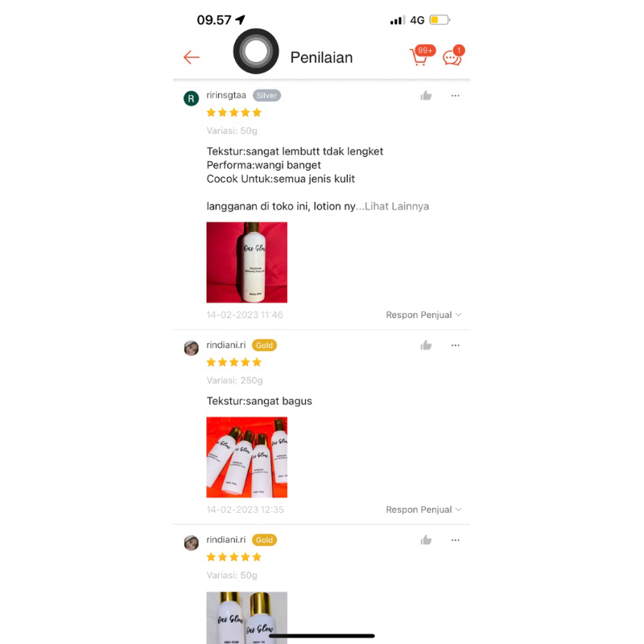Tap the Gold badge on the 250g review
Viewport: 644px width, 644px height.
264,345
